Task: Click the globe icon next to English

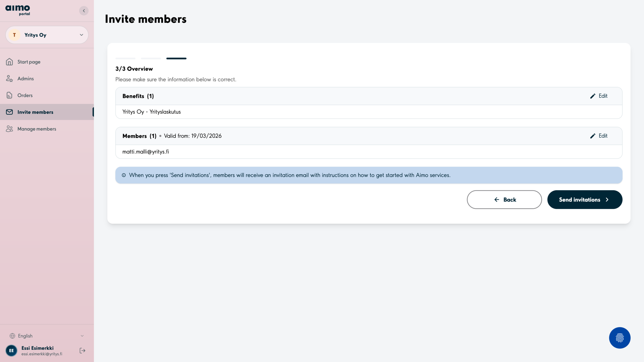Action: (12, 336)
